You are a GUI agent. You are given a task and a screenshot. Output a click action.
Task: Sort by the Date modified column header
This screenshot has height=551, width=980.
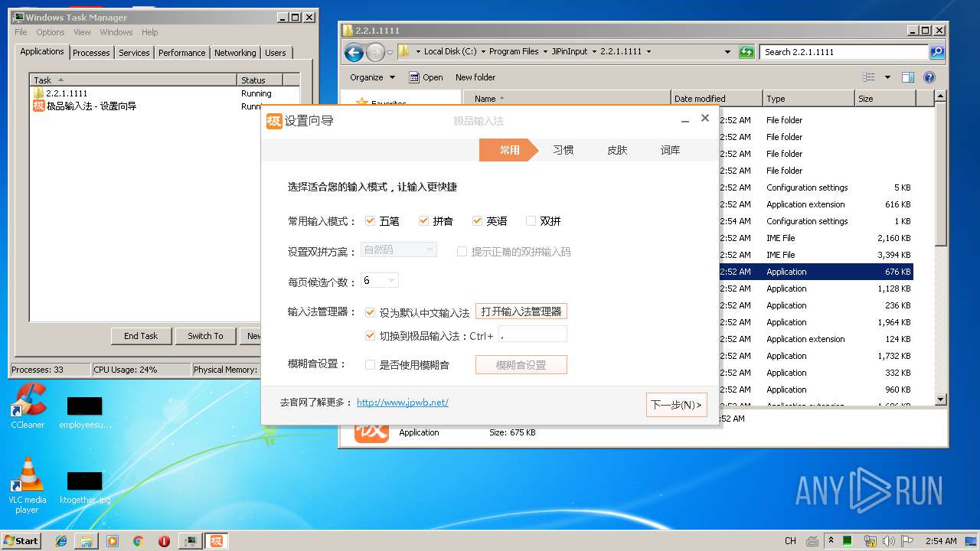tap(717, 99)
